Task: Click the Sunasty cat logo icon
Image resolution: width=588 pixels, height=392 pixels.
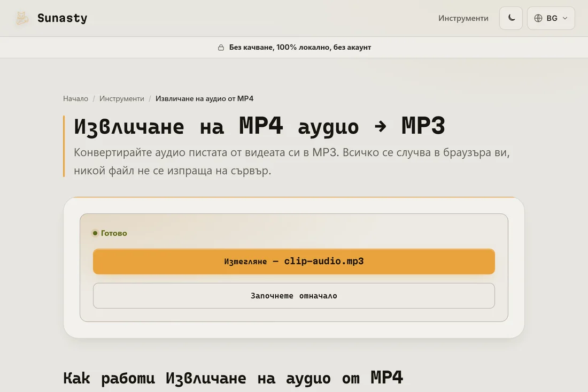Action: [22, 18]
